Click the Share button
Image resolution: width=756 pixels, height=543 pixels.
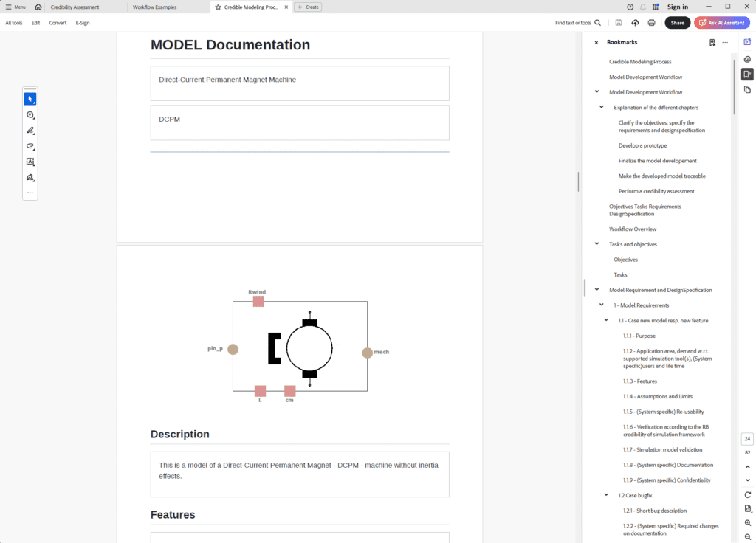pos(678,23)
